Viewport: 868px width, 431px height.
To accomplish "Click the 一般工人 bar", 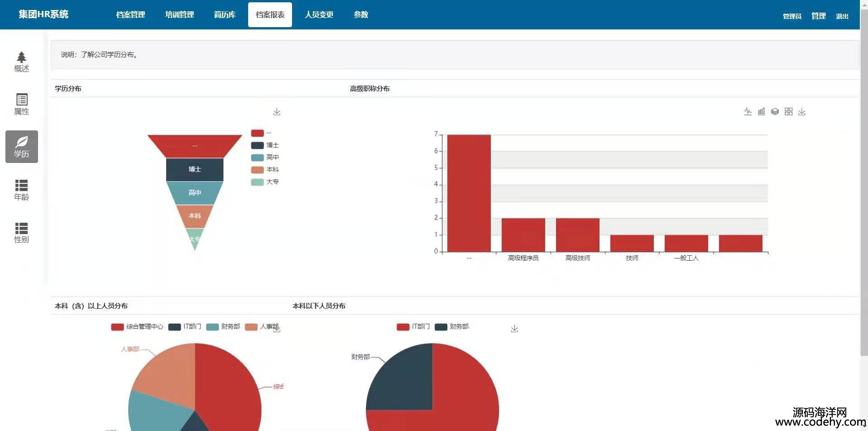I will (686, 244).
